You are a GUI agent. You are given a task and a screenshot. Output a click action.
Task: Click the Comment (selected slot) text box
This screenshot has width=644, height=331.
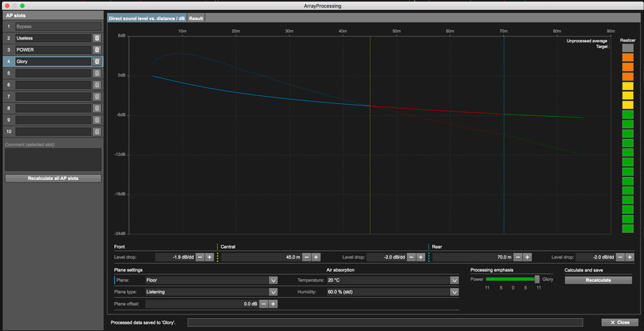53,160
